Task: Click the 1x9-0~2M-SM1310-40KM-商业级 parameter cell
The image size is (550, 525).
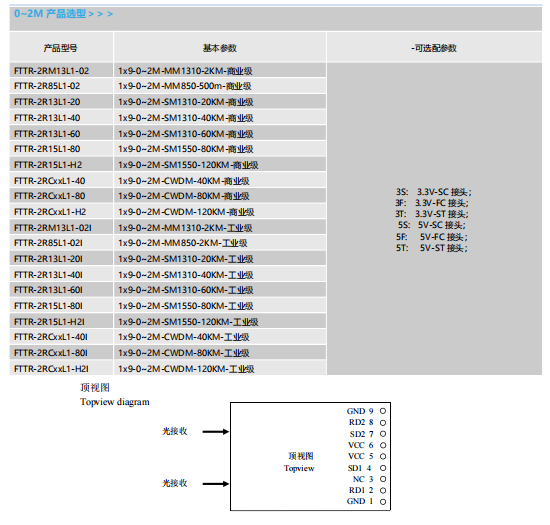Action: pyautogui.click(x=220, y=117)
